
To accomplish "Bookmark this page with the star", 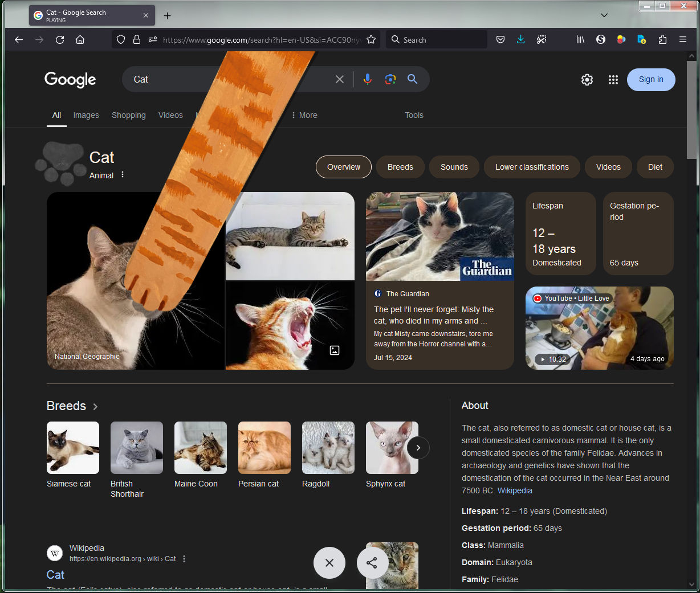I will point(371,40).
